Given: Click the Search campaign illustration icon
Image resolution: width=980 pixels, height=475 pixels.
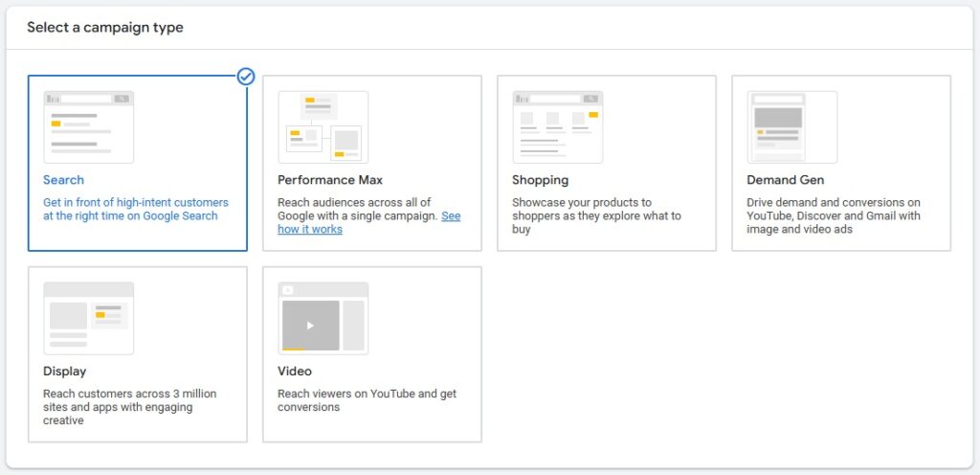Looking at the screenshot, I should click(x=89, y=126).
